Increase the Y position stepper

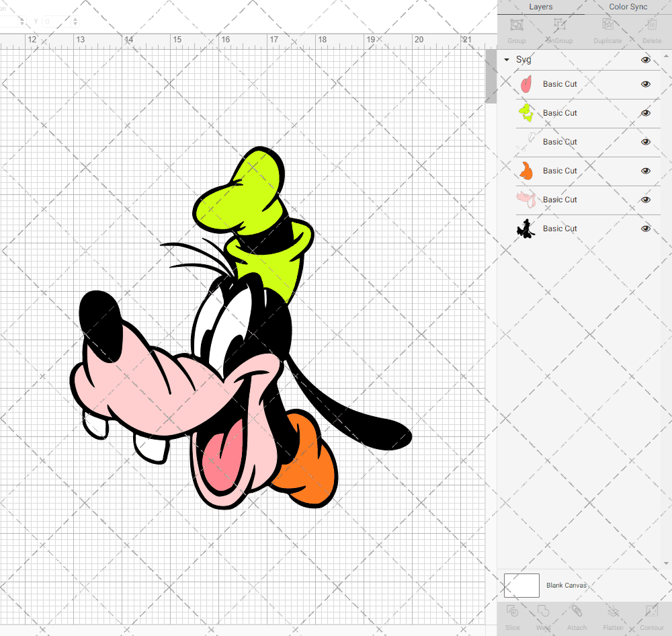75,19
